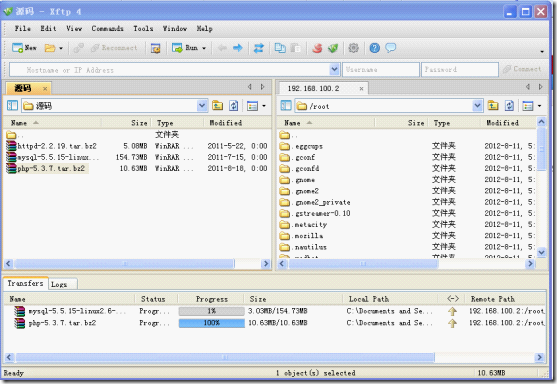The width and height of the screenshot is (557, 384).
Task: Click remote pane scrollbar down arrow
Action: tap(541, 252)
